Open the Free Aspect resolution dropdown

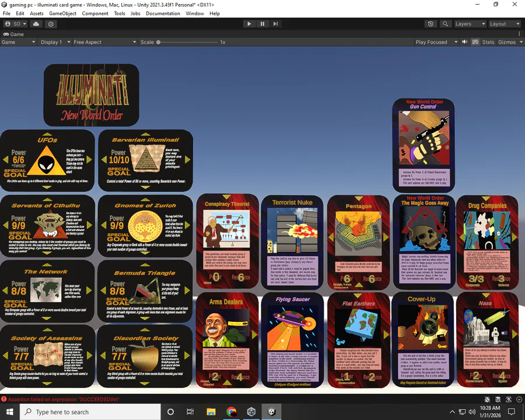coord(105,42)
